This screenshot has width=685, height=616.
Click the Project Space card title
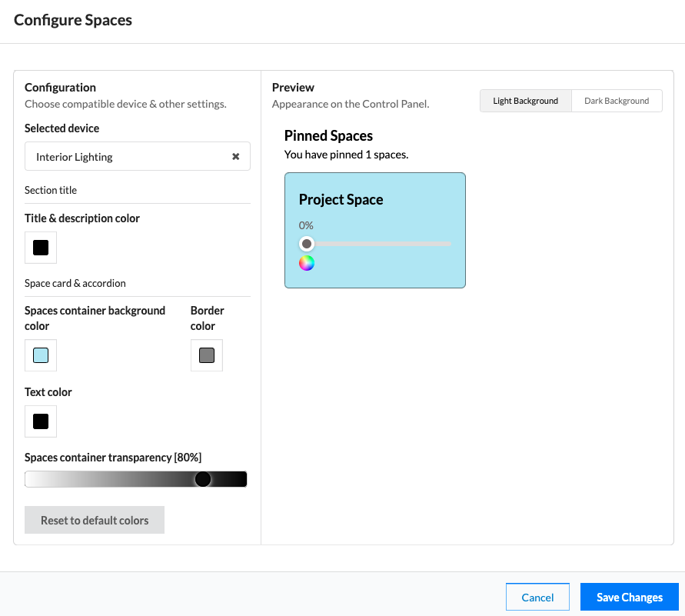tap(341, 200)
